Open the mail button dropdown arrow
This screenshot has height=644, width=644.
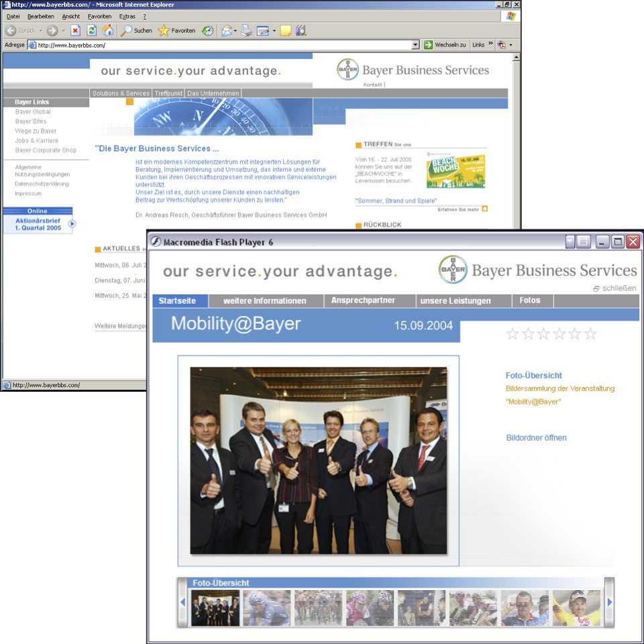235,31
